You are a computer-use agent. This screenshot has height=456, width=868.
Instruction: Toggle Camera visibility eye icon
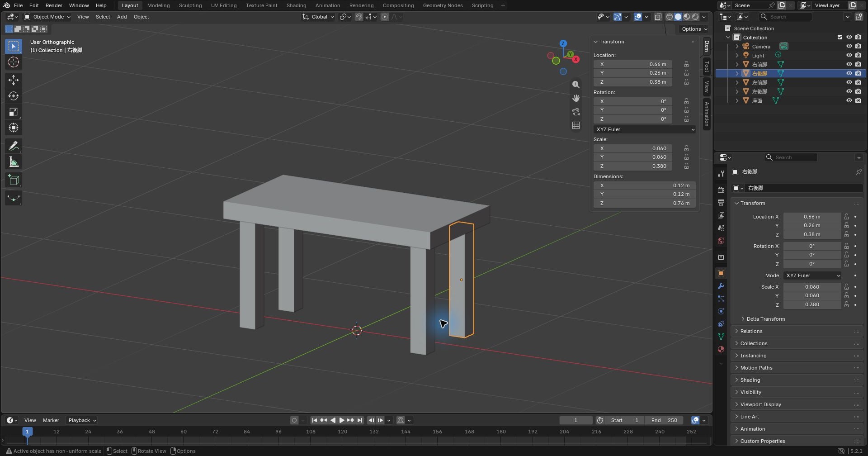(849, 46)
